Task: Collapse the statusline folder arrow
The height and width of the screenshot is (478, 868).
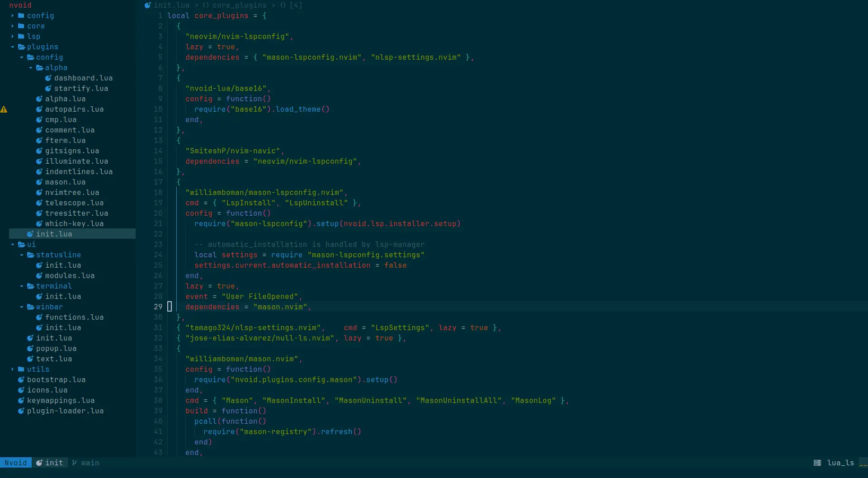Action: tap(22, 255)
